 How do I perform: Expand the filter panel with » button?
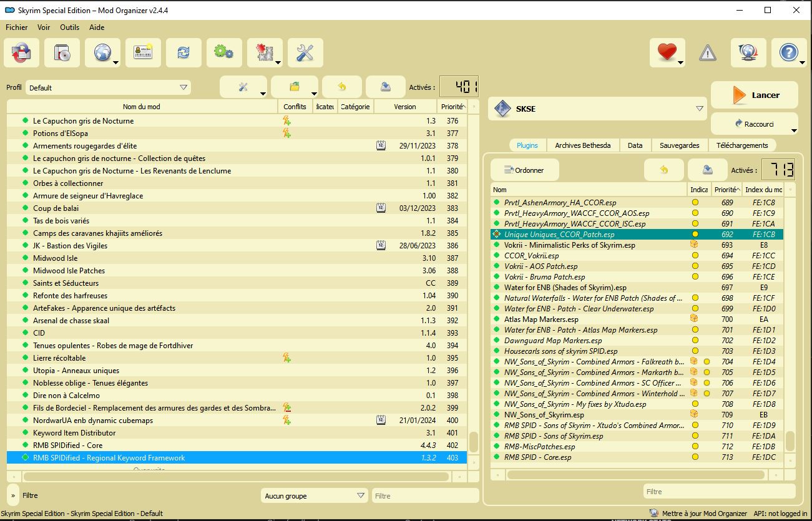tap(13, 495)
